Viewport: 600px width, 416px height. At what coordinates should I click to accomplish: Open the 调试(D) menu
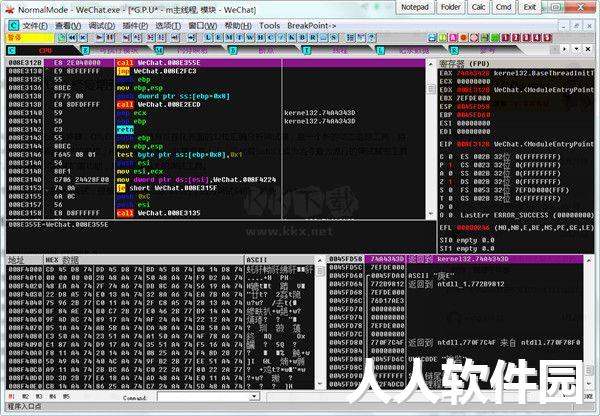[x=101, y=26]
